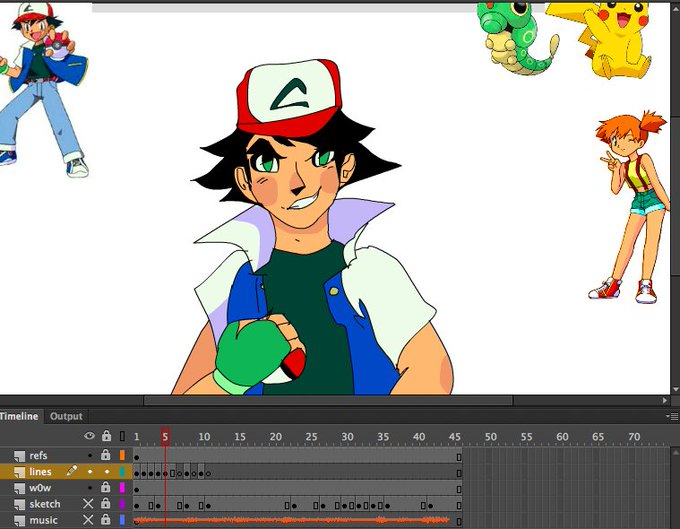The image size is (680, 529).
Task: Click the purple outline swatch of the sketch layer
Action: point(122,504)
